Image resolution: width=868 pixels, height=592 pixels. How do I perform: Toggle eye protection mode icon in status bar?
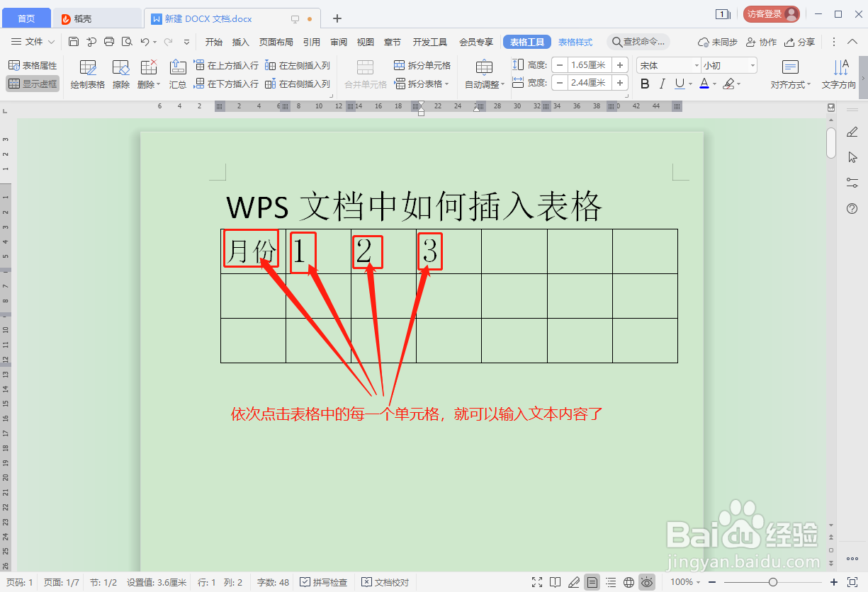point(647,582)
